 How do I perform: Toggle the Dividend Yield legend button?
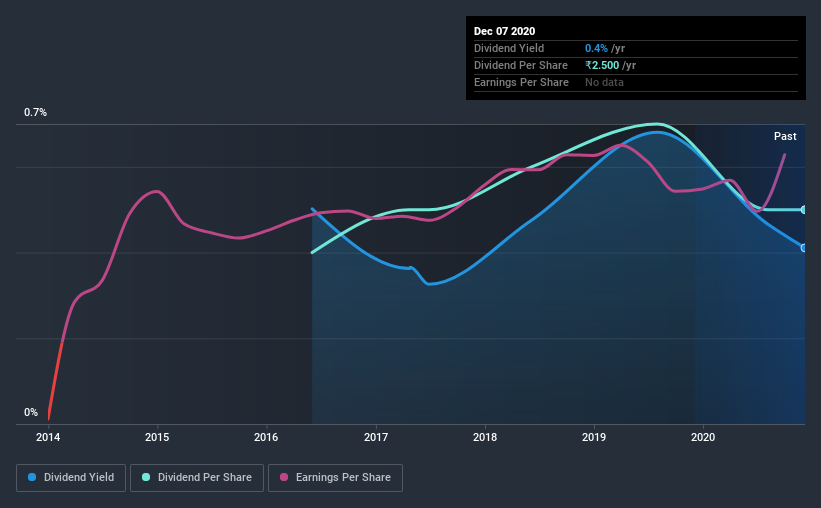(x=71, y=478)
